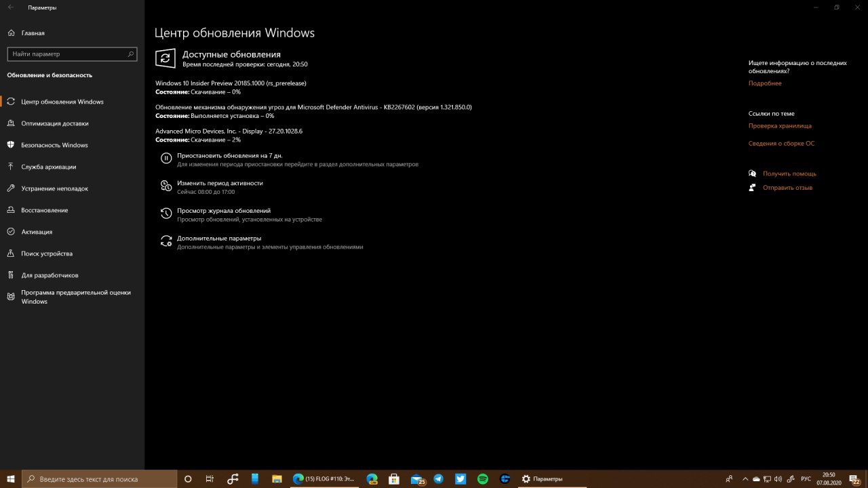Click the taskbar search box
The height and width of the screenshot is (488, 868).
pyautogui.click(x=99, y=479)
